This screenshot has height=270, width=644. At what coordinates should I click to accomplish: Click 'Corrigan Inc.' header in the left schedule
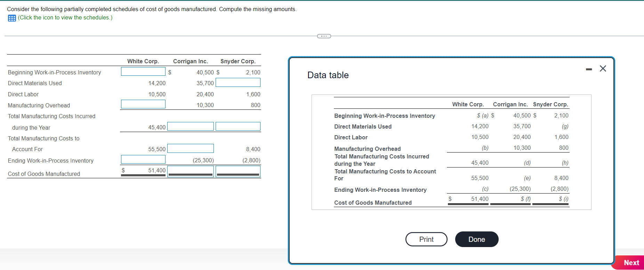(191, 62)
